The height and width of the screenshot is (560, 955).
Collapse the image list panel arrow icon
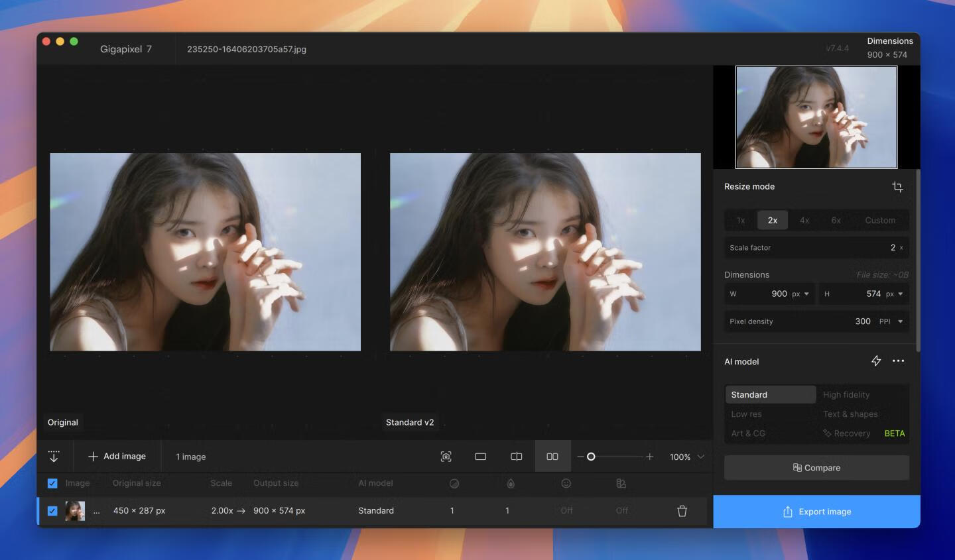(x=54, y=457)
